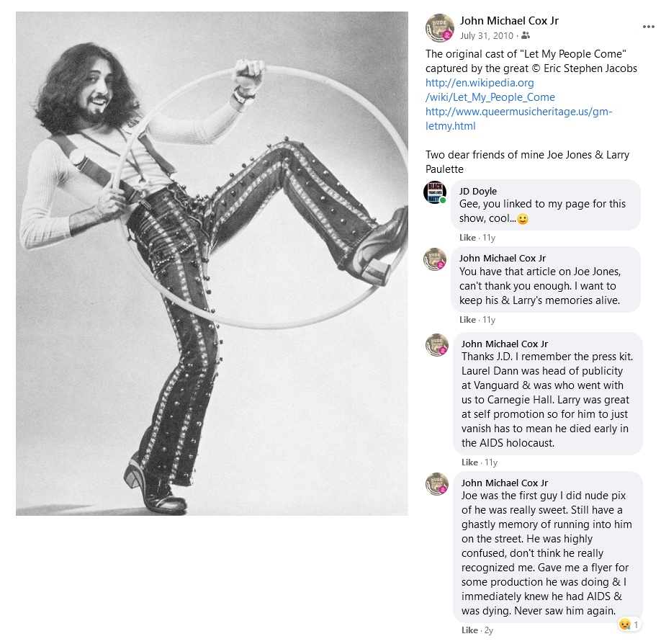Like the 'You have that article' comment

click(x=467, y=320)
